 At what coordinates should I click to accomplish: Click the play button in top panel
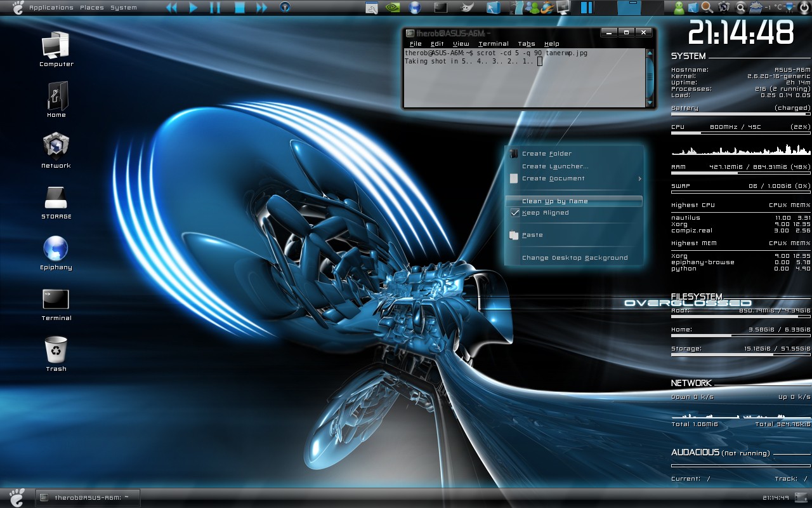coord(193,8)
